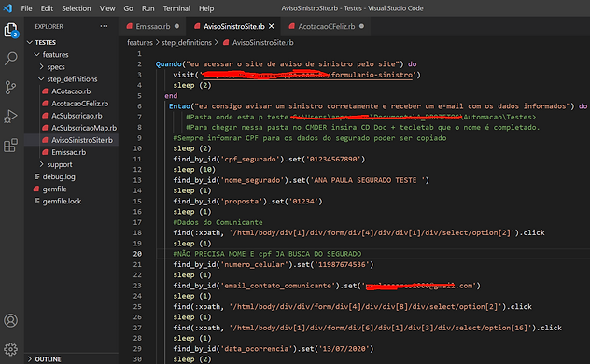Open Explorer more actions ellipsis
Image resolution: width=590 pixels, height=364 pixels.
pos(104,26)
